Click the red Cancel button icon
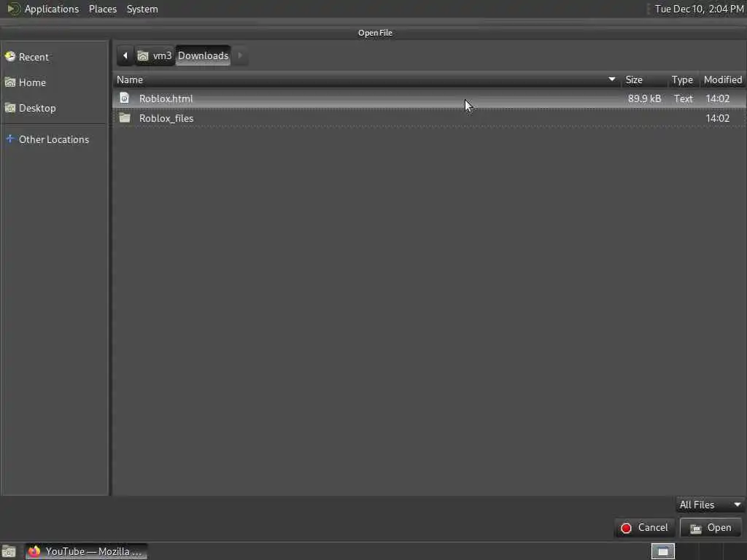 pos(626,528)
